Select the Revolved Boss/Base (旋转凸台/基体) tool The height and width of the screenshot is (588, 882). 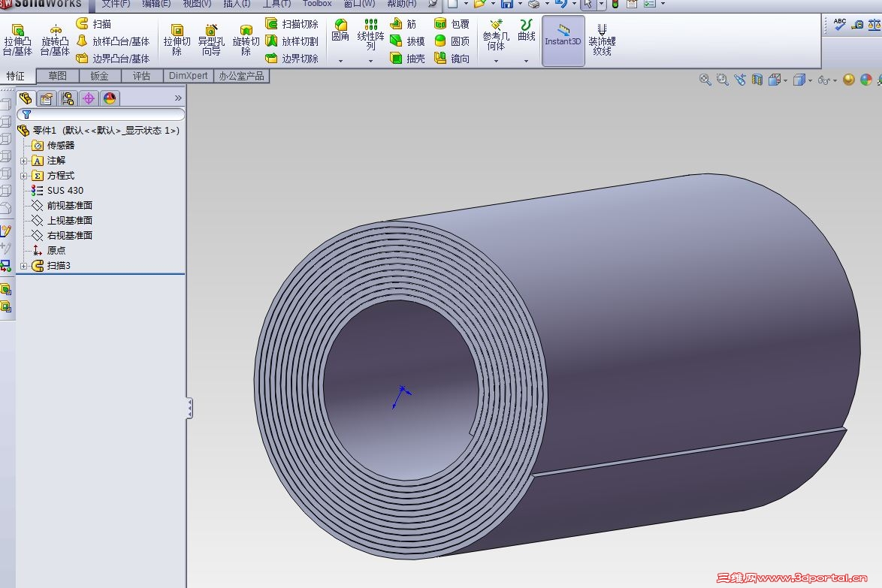tap(55, 39)
